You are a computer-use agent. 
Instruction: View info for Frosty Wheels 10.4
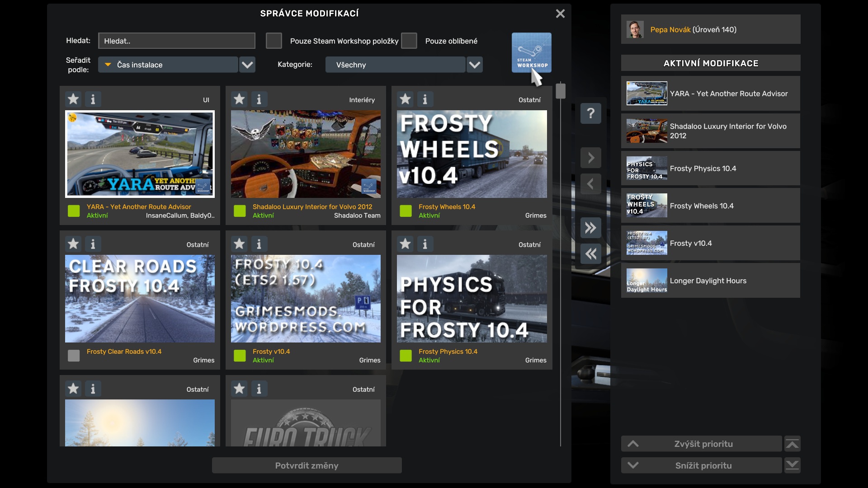[425, 99]
